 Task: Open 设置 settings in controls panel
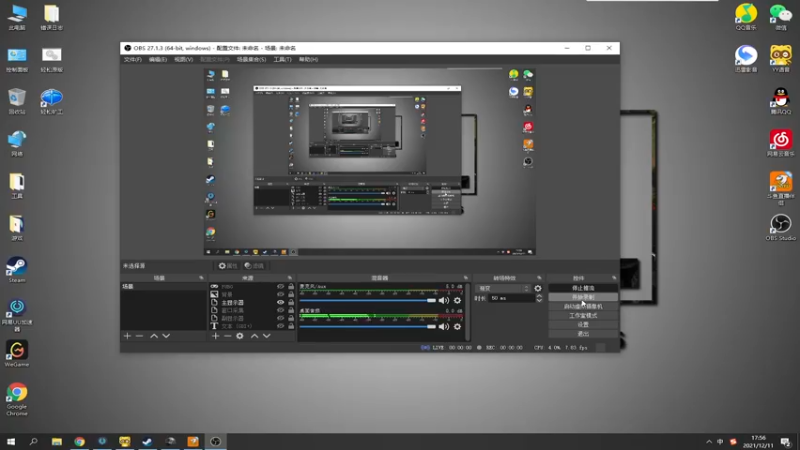point(583,324)
